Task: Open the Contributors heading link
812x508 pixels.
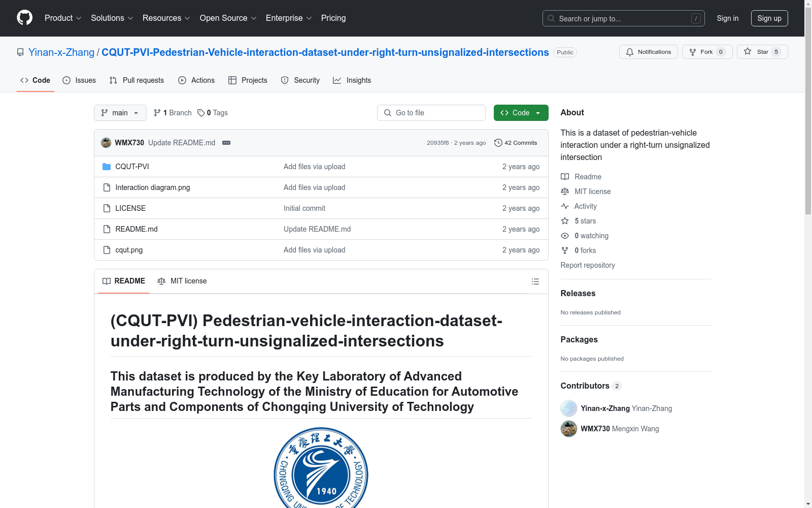Action: click(591, 386)
